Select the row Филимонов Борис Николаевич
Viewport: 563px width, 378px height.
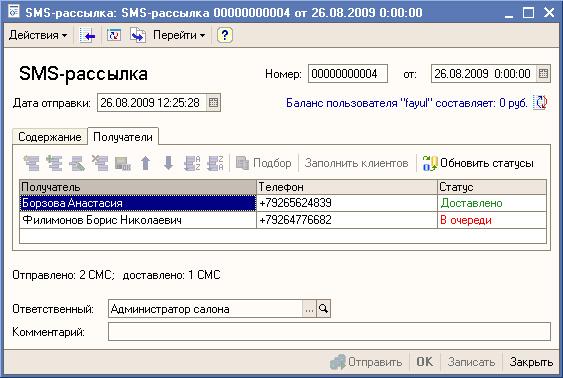click(x=138, y=220)
